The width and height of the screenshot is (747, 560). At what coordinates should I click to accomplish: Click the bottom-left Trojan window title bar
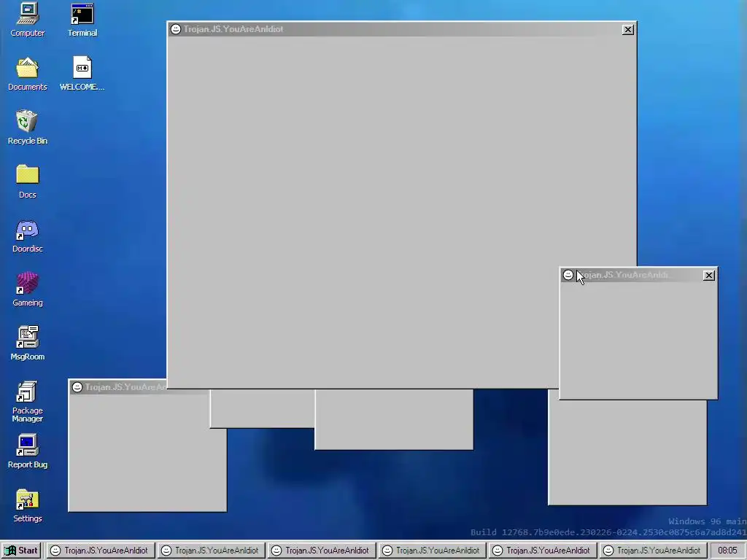tap(119, 387)
